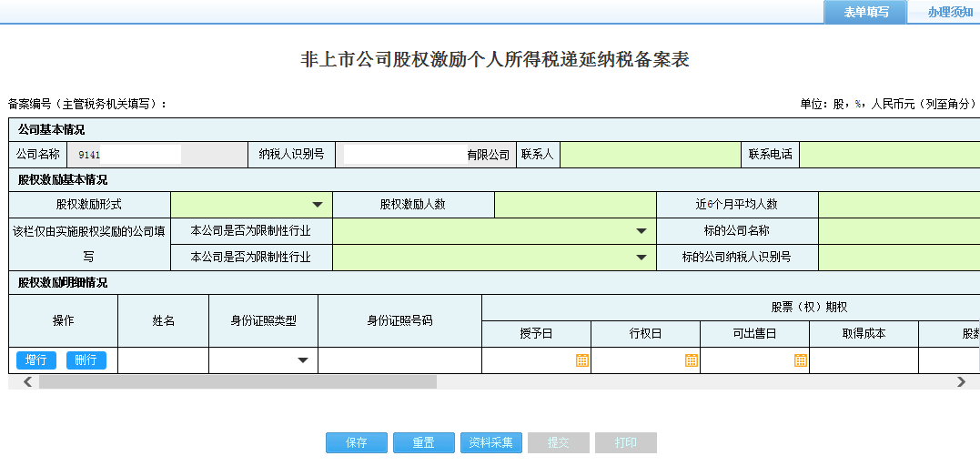The width and height of the screenshot is (980, 466).
Task: Open the 授予日 calendar date picker
Action: pyautogui.click(x=581, y=360)
